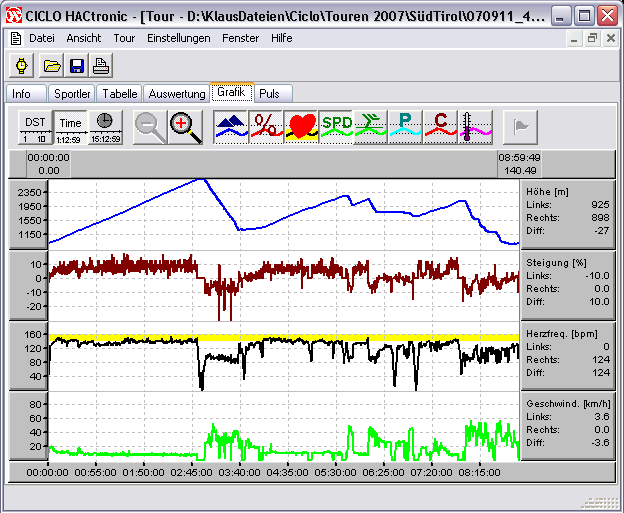The image size is (624, 513).
Task: Select the Grafik tab
Action: point(232,92)
